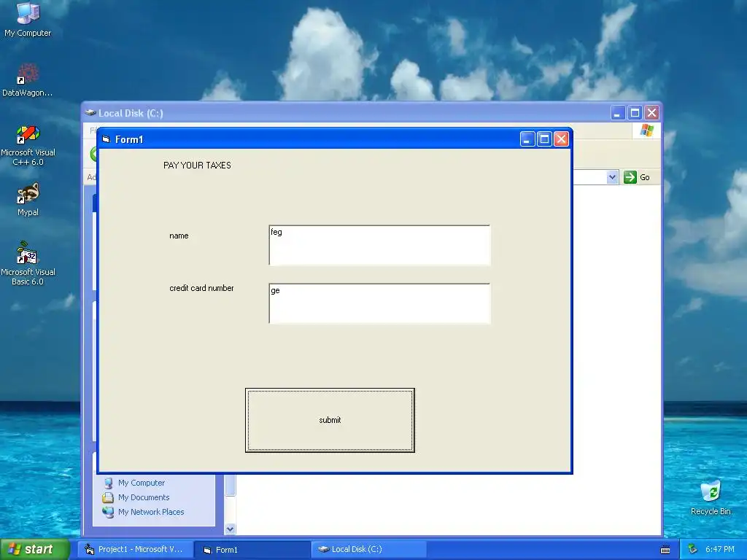The height and width of the screenshot is (560, 747).
Task: Click the My Computer icon in Explorer sidebar
Action: pos(108,483)
